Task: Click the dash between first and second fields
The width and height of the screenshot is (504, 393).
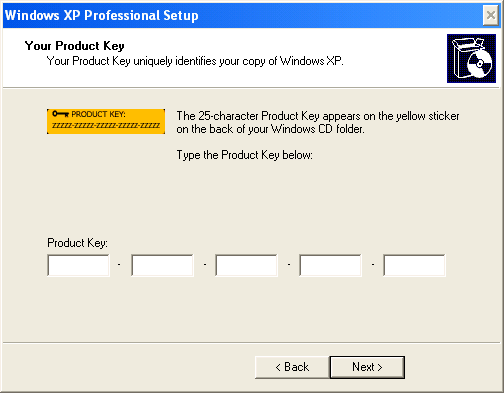Action: click(119, 265)
